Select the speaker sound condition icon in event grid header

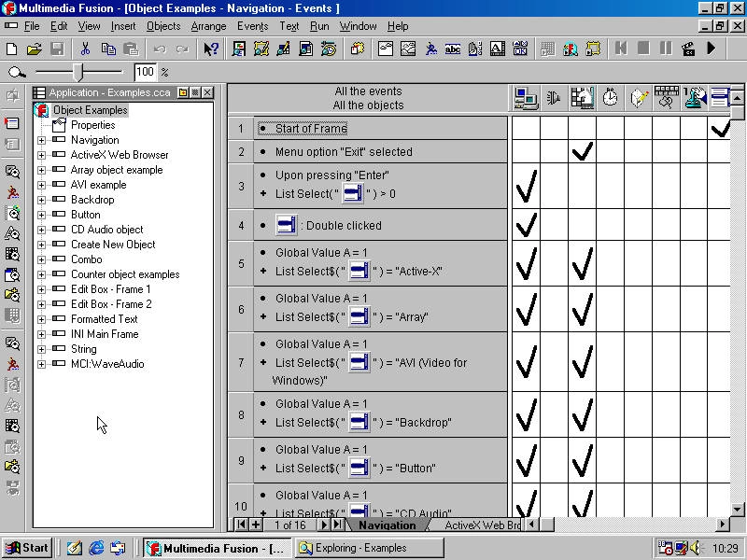(553, 96)
